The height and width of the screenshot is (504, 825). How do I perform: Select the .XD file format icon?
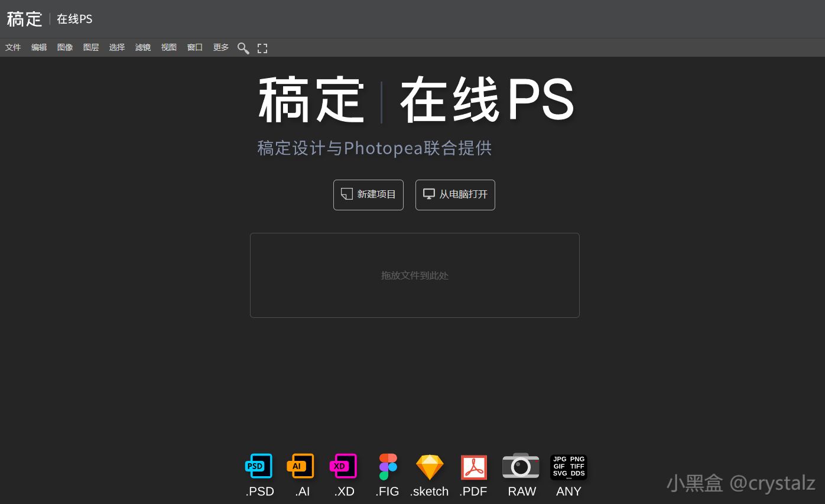[343, 466]
